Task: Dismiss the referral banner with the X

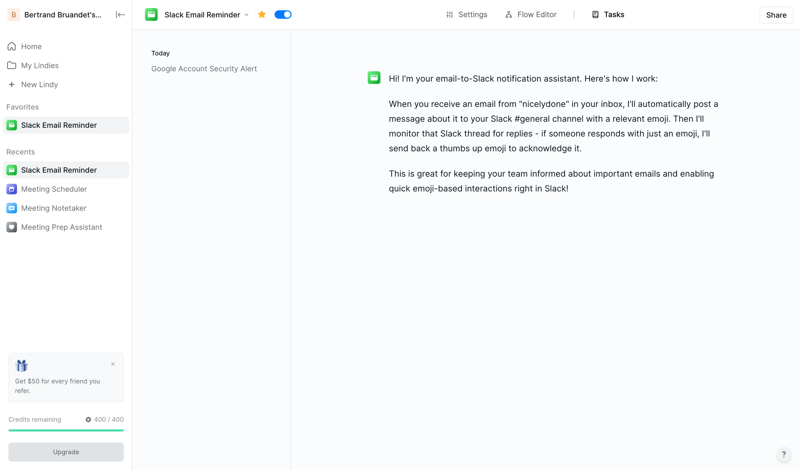Action: 113,364
